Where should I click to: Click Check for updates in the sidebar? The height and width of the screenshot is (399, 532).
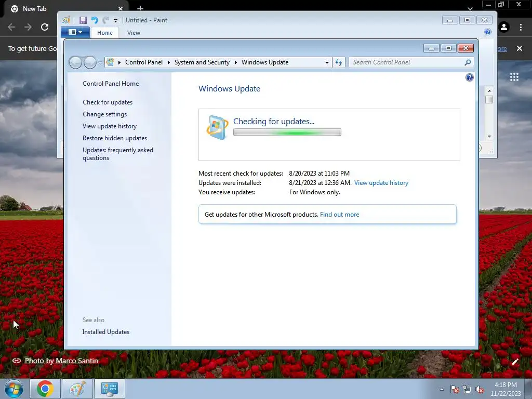pos(108,102)
